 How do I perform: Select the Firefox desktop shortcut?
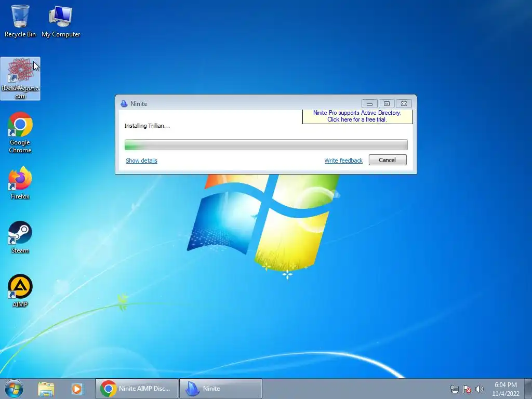pyautogui.click(x=20, y=183)
